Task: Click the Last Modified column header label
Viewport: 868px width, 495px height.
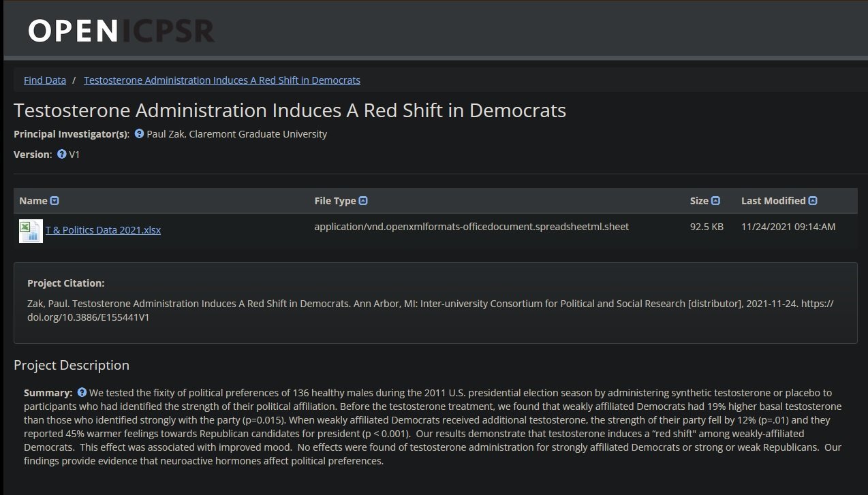Action: click(x=773, y=201)
